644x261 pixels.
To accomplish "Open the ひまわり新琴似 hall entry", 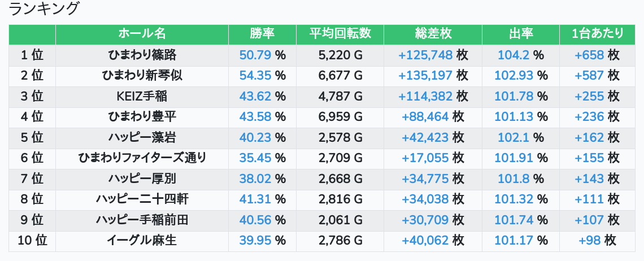I will 142,76.
